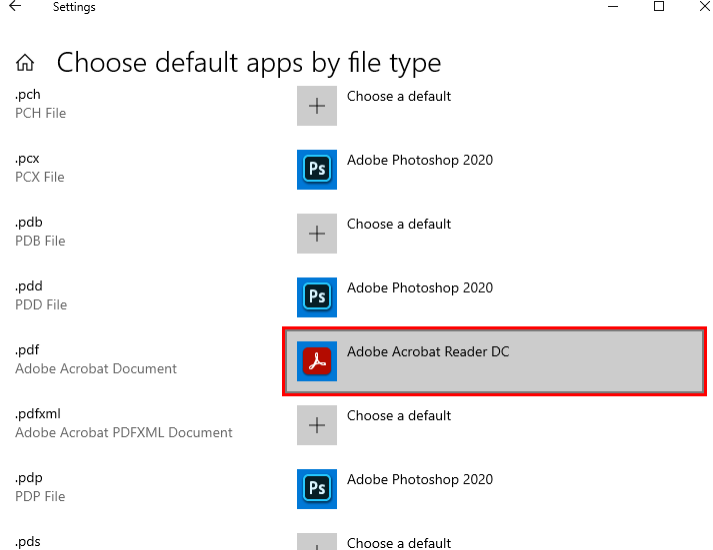Choose a default app for .pds

(399, 543)
